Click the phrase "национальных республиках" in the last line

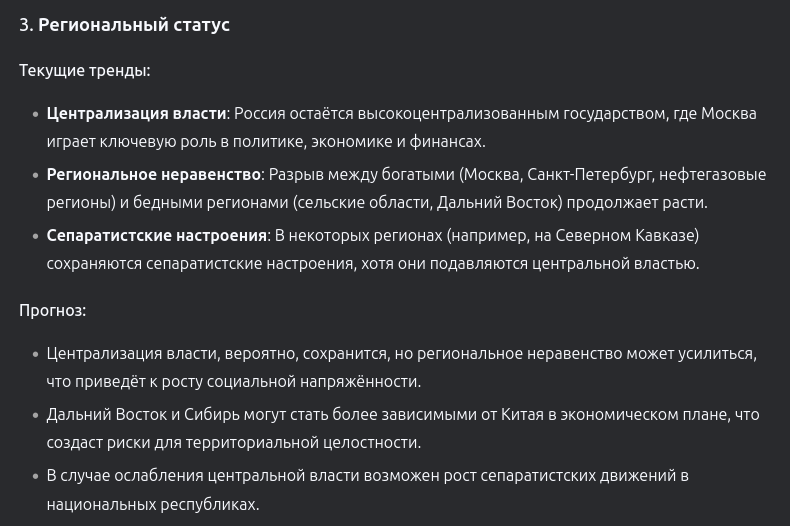tap(152, 504)
